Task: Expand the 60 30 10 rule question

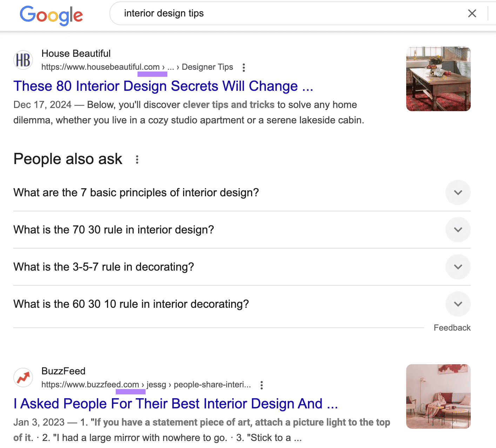Action: pyautogui.click(x=458, y=304)
